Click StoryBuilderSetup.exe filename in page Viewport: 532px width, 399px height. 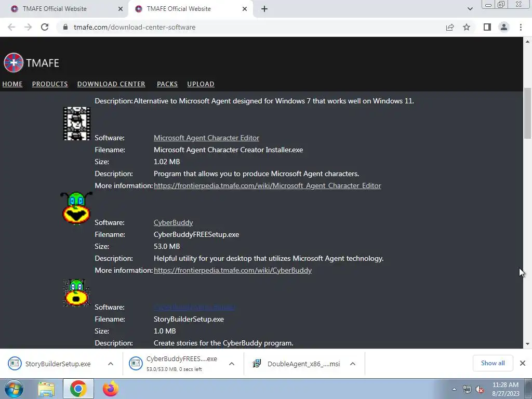tap(189, 320)
